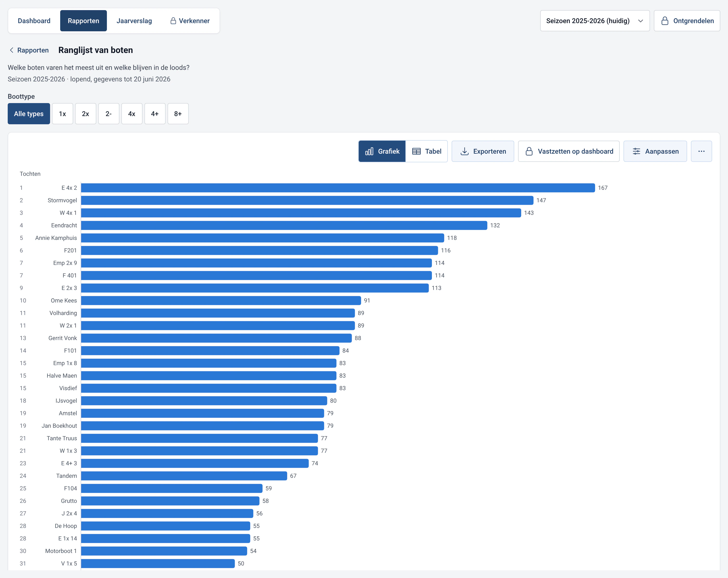The height and width of the screenshot is (578, 728).
Task: Select the Rapporten tab
Action: [83, 21]
